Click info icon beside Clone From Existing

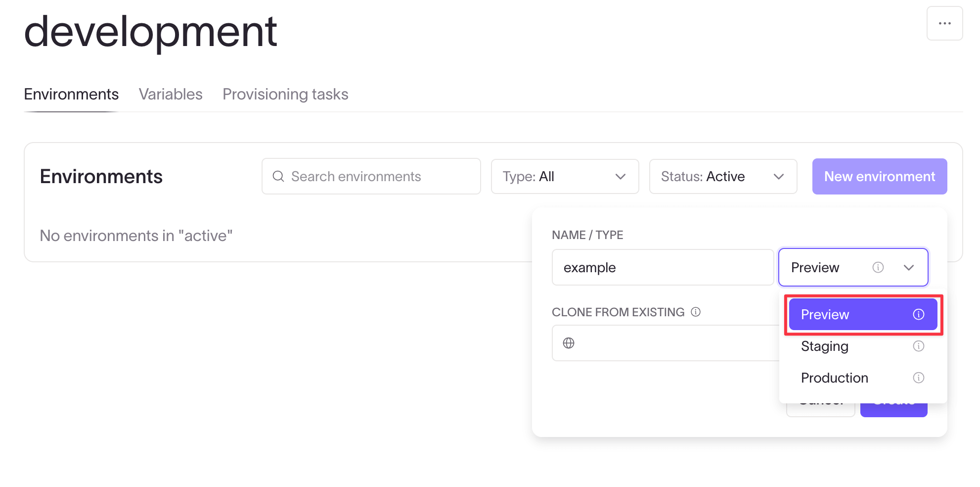coord(696,312)
